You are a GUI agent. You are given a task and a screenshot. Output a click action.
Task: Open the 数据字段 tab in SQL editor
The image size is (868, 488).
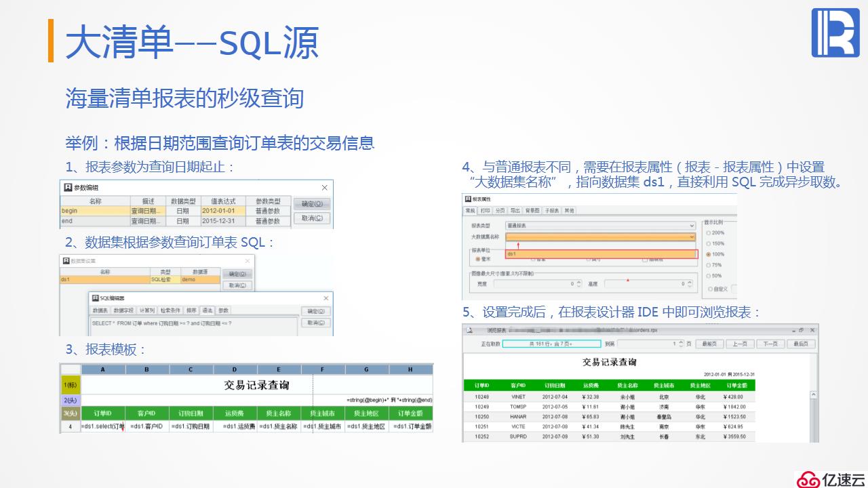point(123,310)
